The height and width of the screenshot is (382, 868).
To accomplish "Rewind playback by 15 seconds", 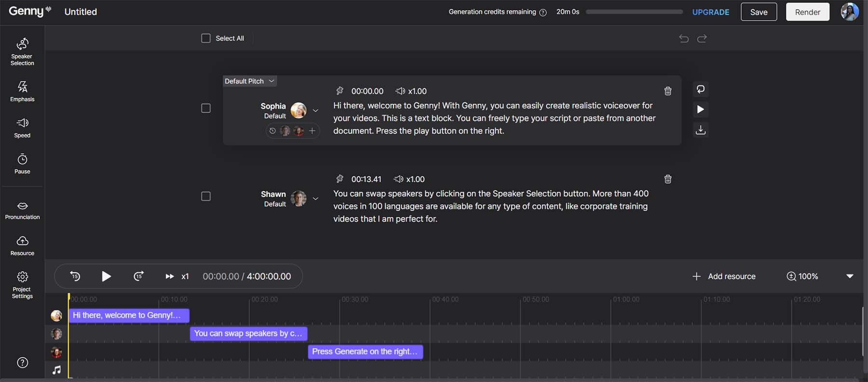I will click(x=75, y=276).
